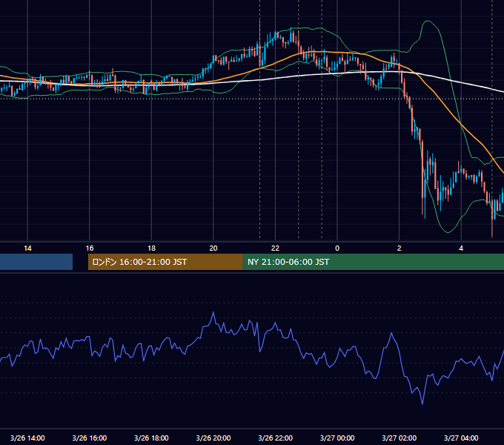Click the 3/26 22:00 date label

click(276, 438)
